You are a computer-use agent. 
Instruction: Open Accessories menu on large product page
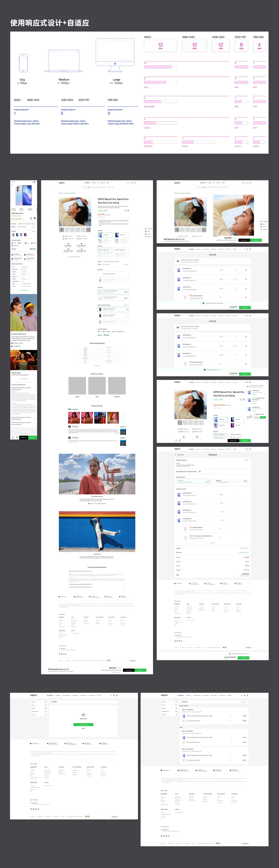coord(94,183)
